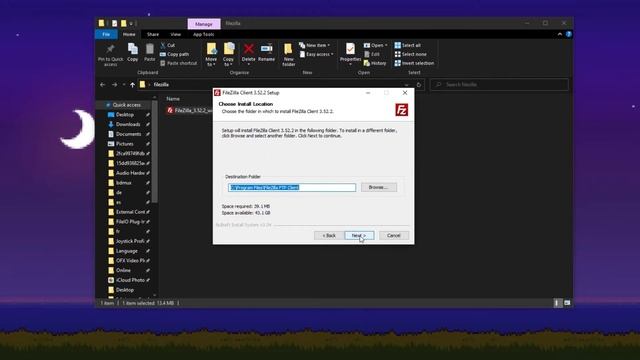The image size is (640, 360).
Task: Click Invert selection in ribbon
Action: pos(414,63)
